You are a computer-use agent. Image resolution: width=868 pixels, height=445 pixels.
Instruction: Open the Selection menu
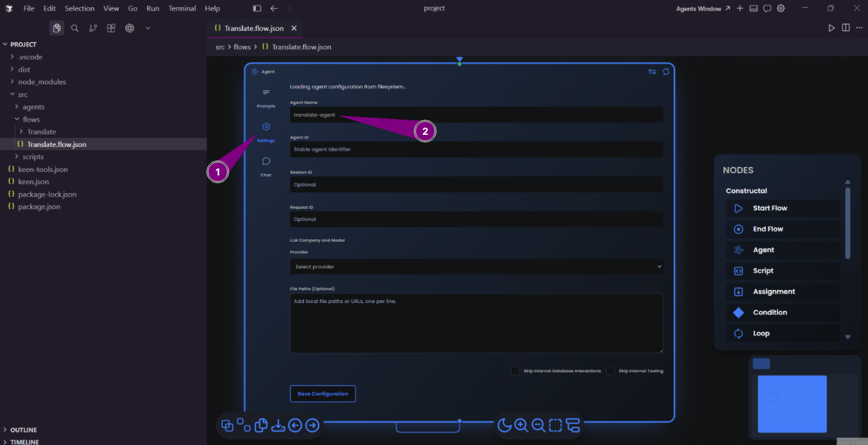[x=79, y=8]
